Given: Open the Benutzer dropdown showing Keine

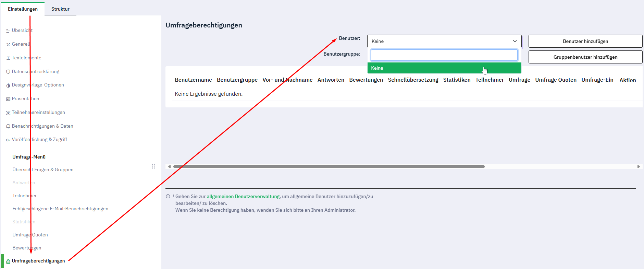Looking at the screenshot, I should tap(444, 41).
